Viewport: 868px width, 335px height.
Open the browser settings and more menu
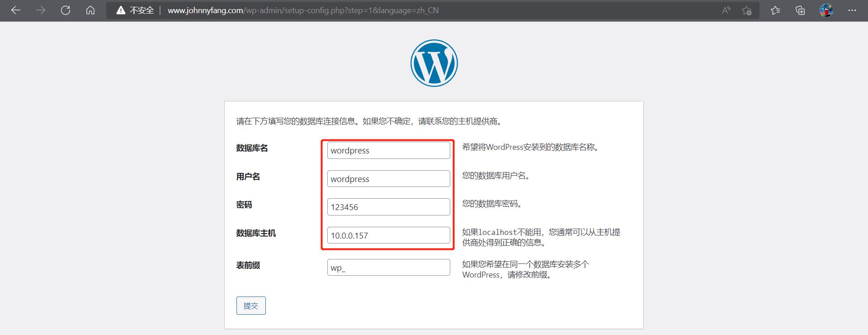coord(852,10)
